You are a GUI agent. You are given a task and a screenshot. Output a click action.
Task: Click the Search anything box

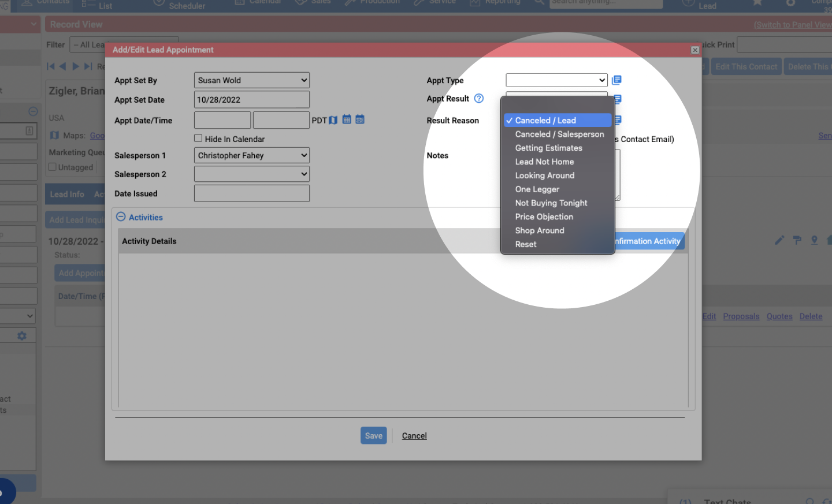(605, 3)
